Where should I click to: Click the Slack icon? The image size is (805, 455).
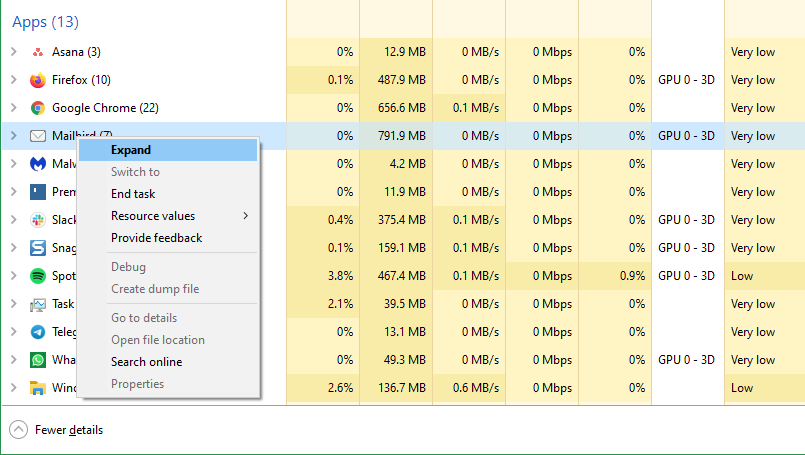[38, 220]
